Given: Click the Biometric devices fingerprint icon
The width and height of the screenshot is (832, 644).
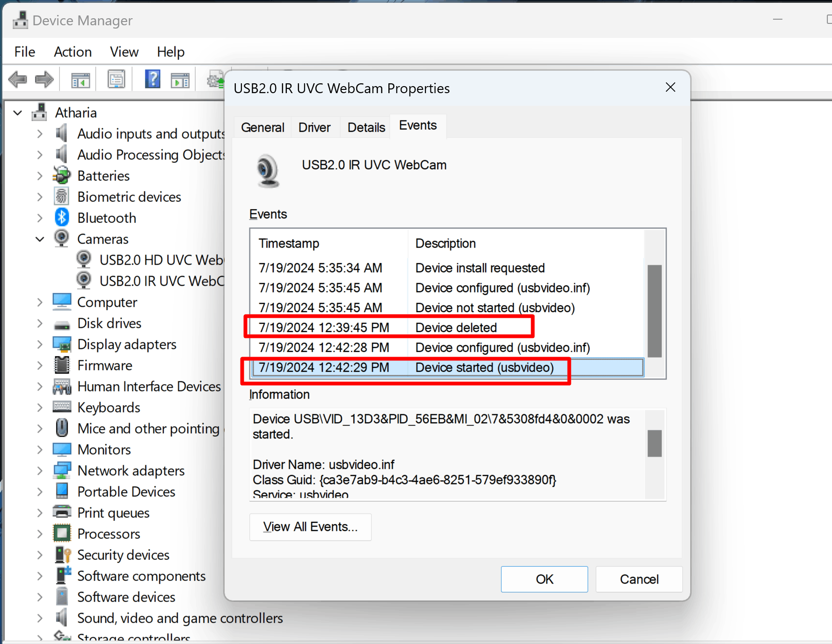Looking at the screenshot, I should (62, 197).
